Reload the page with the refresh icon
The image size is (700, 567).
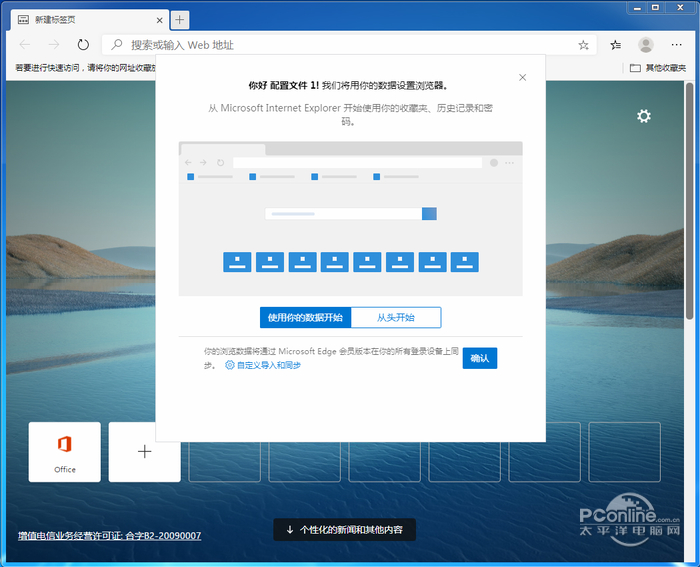pyautogui.click(x=83, y=45)
